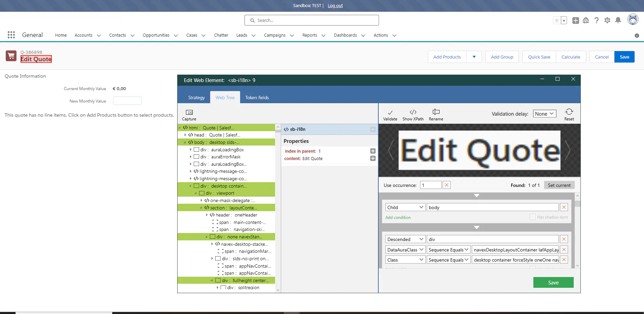The height and width of the screenshot is (314, 644).
Task: Toggle the Has shadow dom checkbox
Action: [532, 217]
